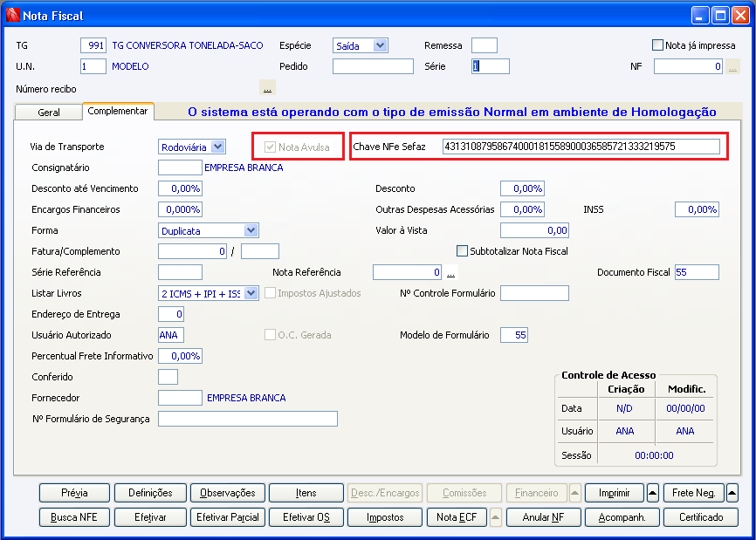Click the Documento Fiscal field
756x540 pixels.
click(x=697, y=272)
